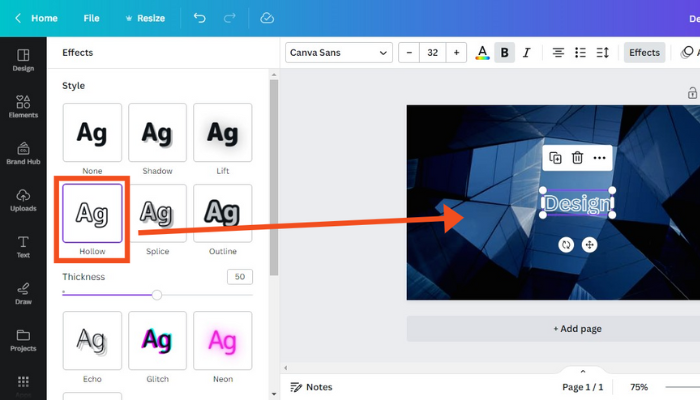Select the Lift text style
Image resolution: width=700 pixels, height=400 pixels.
pos(222,133)
